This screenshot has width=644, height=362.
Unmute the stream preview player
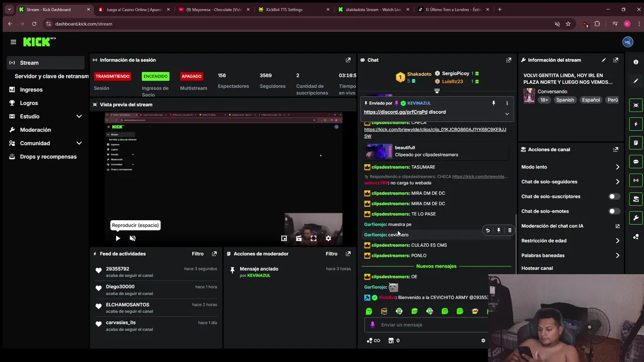coord(133,238)
